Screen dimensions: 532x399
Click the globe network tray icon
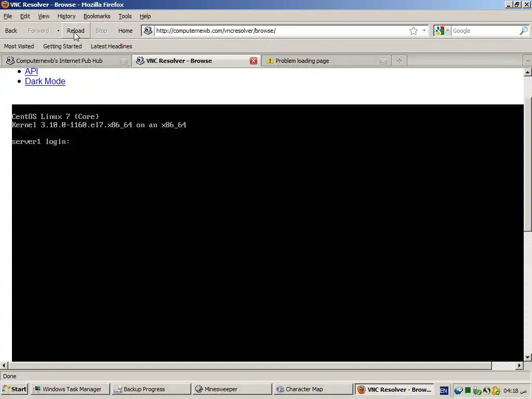pos(458,391)
